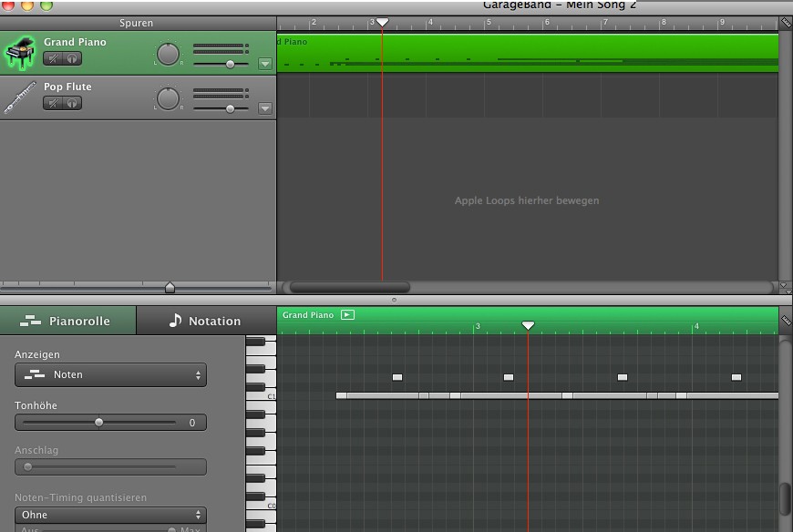Click the Grand Piano pan knob
Image resolution: width=793 pixels, height=532 pixels.
168,54
